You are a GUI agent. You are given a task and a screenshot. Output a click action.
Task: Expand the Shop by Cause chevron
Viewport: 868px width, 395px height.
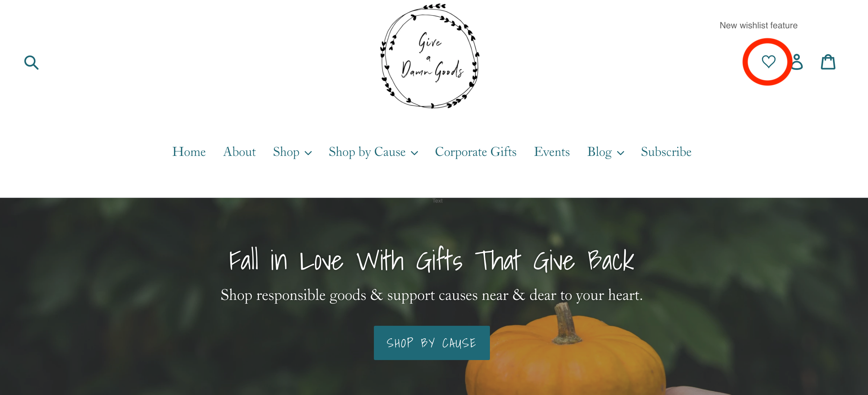(414, 153)
